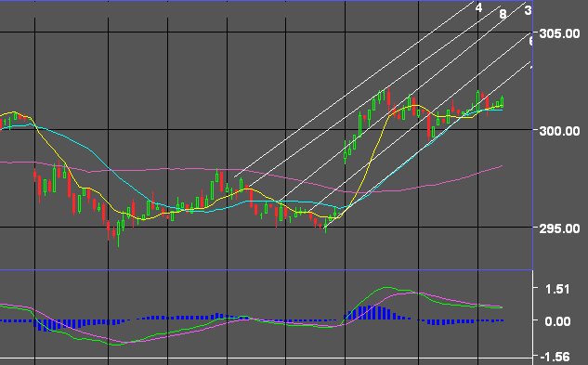Click the highest red candlestick near the peak

pos(389,98)
